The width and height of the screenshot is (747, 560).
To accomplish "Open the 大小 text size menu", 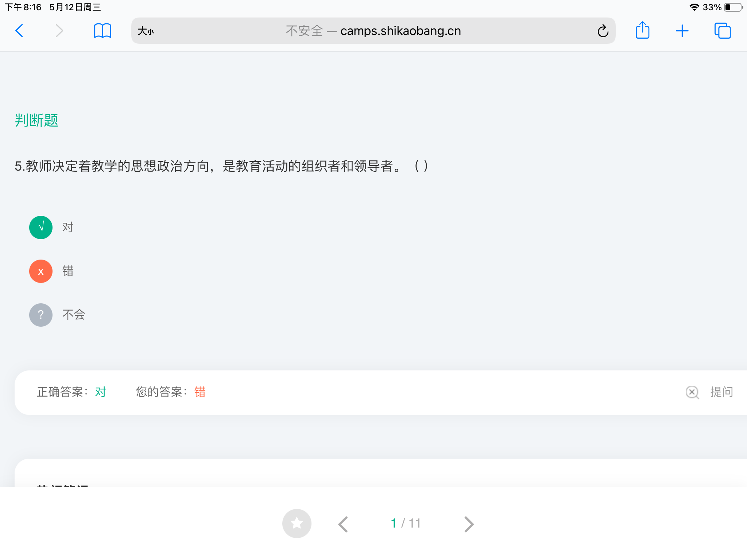I will (x=146, y=31).
